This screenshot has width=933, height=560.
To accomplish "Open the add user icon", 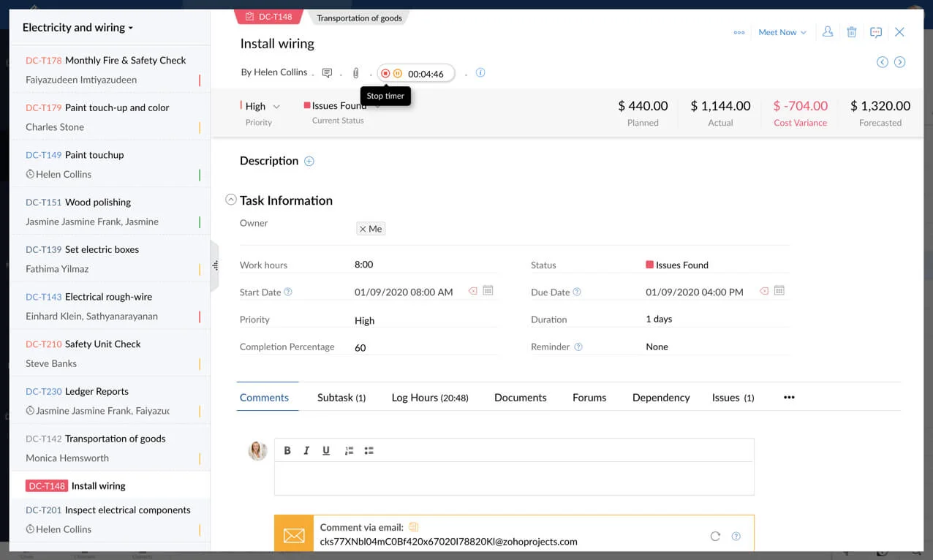I will (827, 32).
